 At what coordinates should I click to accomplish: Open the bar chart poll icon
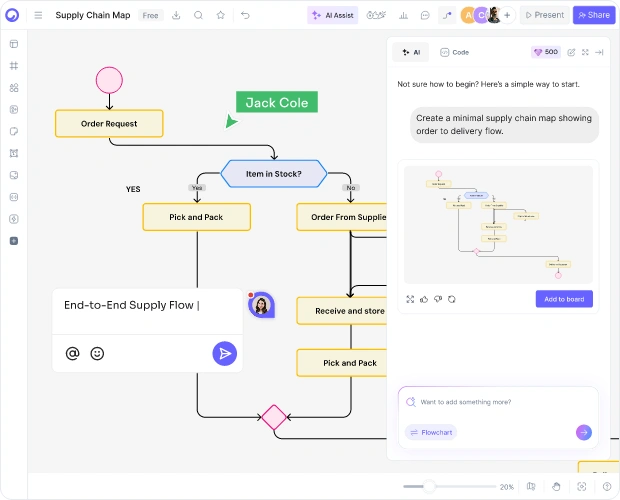pos(403,15)
